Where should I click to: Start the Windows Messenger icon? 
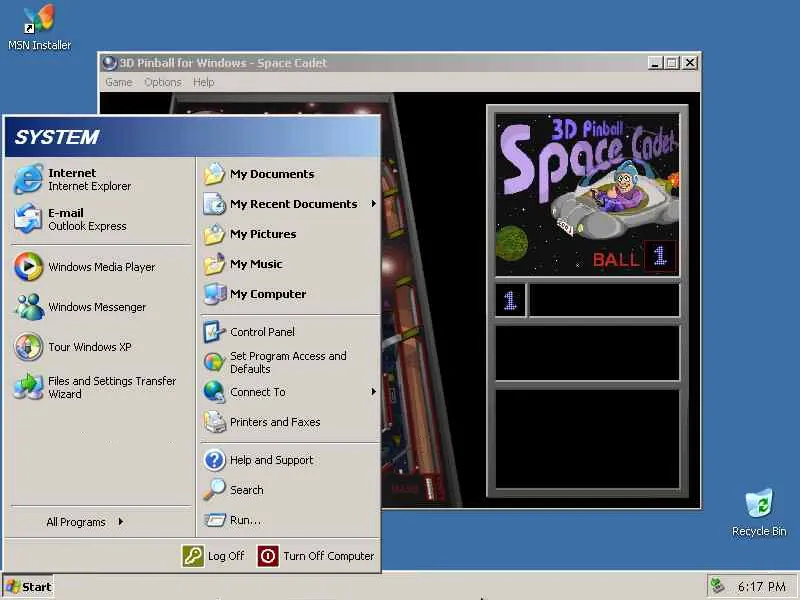click(x=29, y=307)
